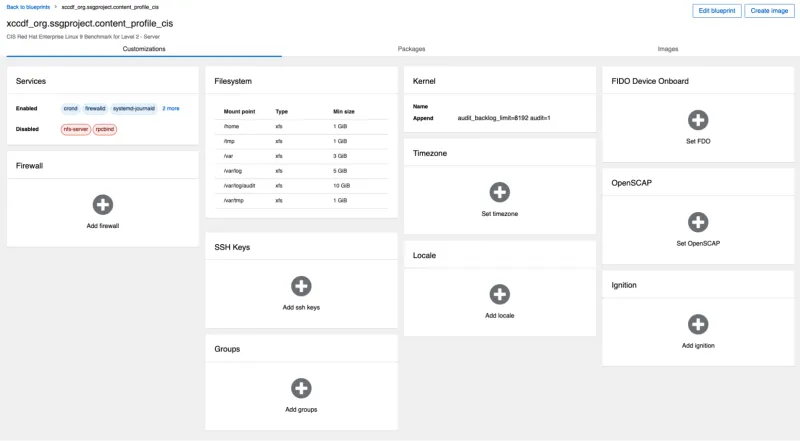Image resolution: width=800 pixels, height=441 pixels.
Task: Switch to the Customizations tab
Action: coord(144,49)
